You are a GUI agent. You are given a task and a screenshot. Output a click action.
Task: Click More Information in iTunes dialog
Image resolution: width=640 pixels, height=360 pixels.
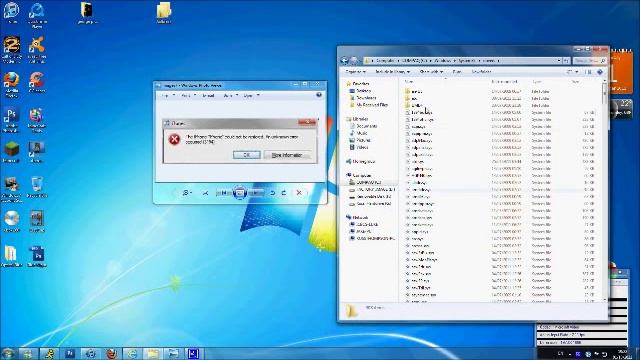(287, 155)
